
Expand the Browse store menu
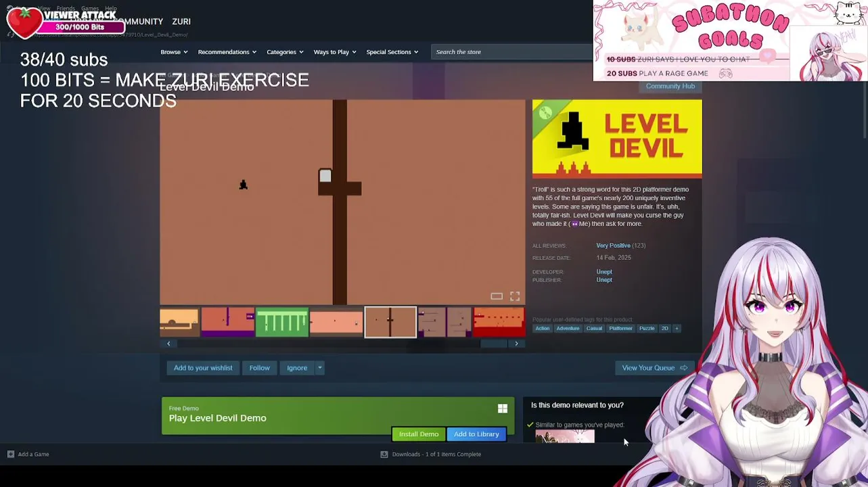pyautogui.click(x=174, y=52)
